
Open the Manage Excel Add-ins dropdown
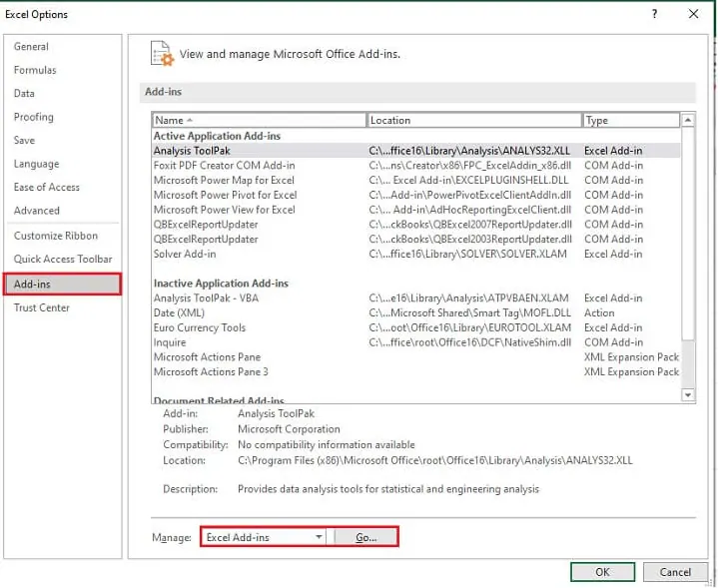[264, 537]
